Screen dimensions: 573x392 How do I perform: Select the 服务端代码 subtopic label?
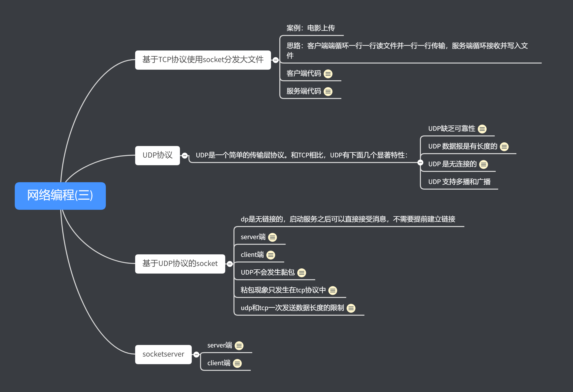[303, 91]
